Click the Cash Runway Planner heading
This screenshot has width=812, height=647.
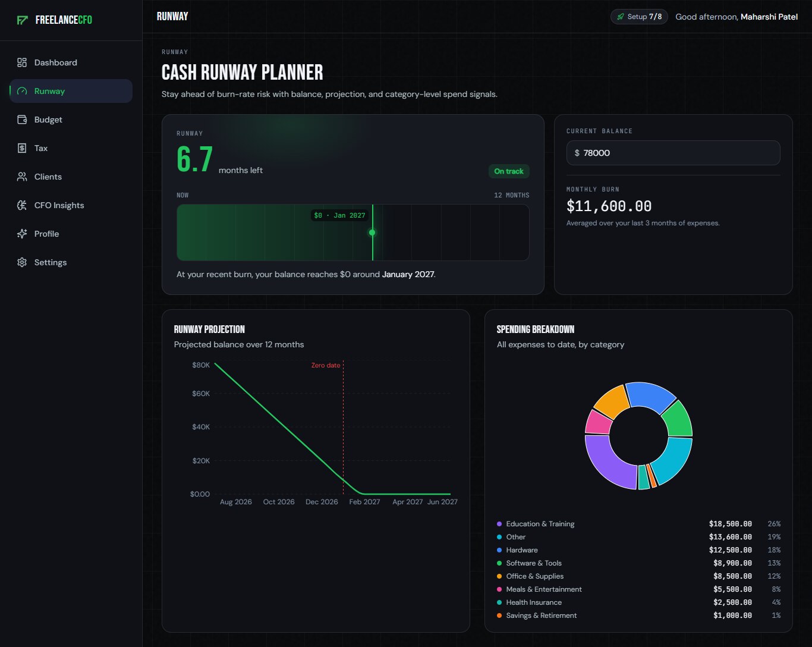243,73
